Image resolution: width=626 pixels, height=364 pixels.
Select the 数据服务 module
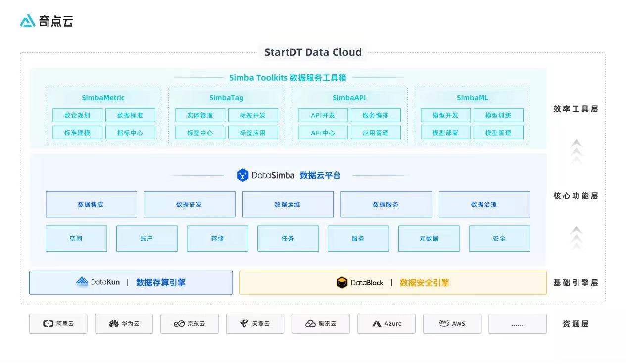click(386, 204)
